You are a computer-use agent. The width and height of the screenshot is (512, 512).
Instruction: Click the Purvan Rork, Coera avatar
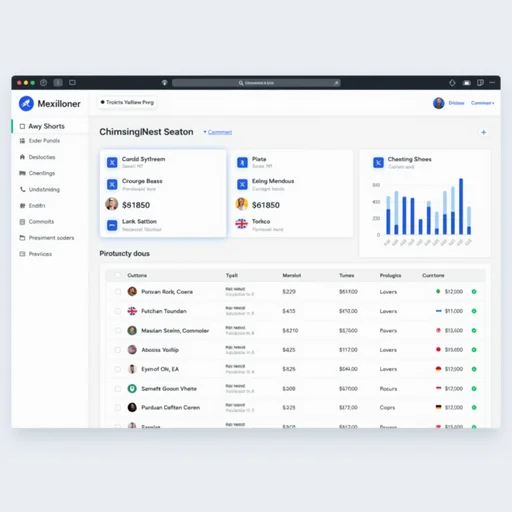(132, 291)
